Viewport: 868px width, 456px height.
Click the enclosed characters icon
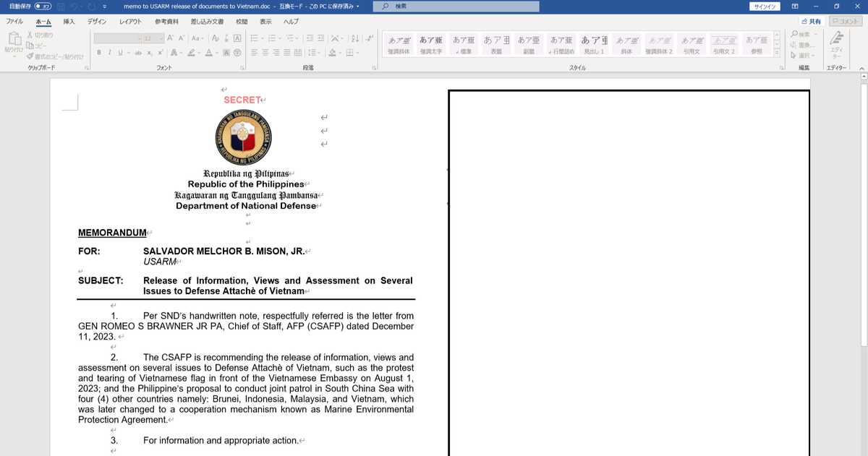coord(237,53)
